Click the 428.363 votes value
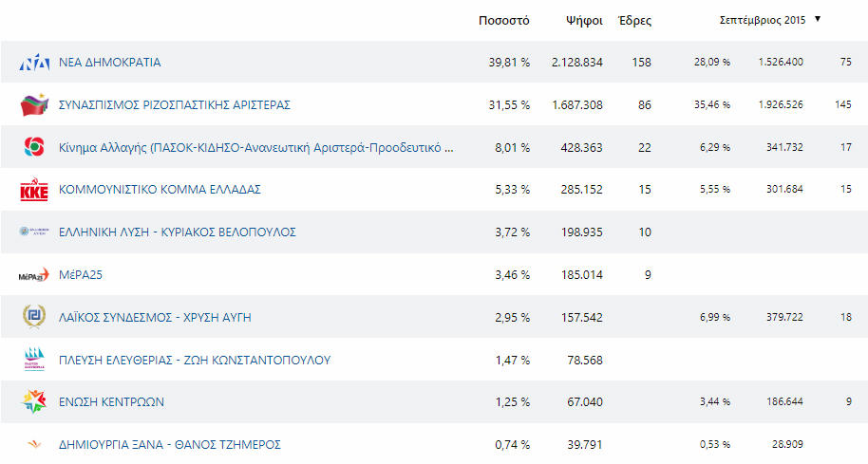This screenshot has width=868, height=464. 581,148
